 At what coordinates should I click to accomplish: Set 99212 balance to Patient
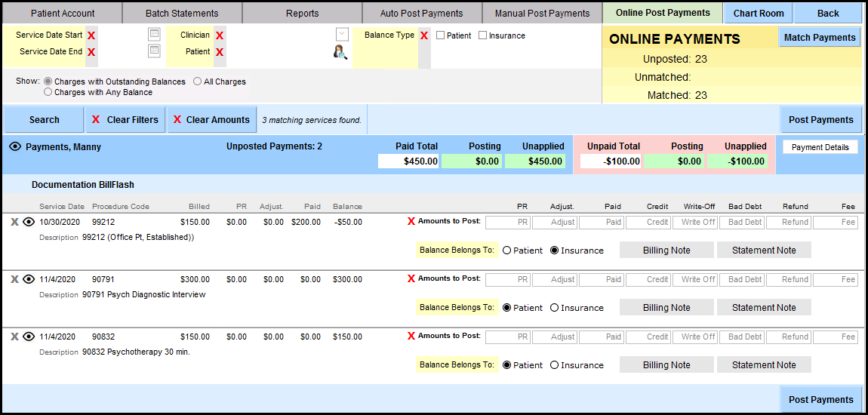(x=507, y=251)
